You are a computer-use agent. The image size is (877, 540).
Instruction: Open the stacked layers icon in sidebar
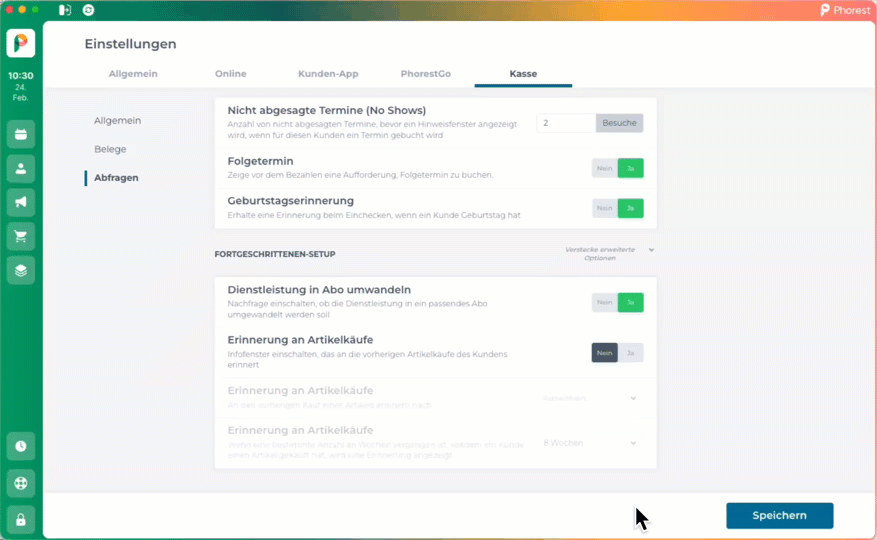tap(20, 270)
